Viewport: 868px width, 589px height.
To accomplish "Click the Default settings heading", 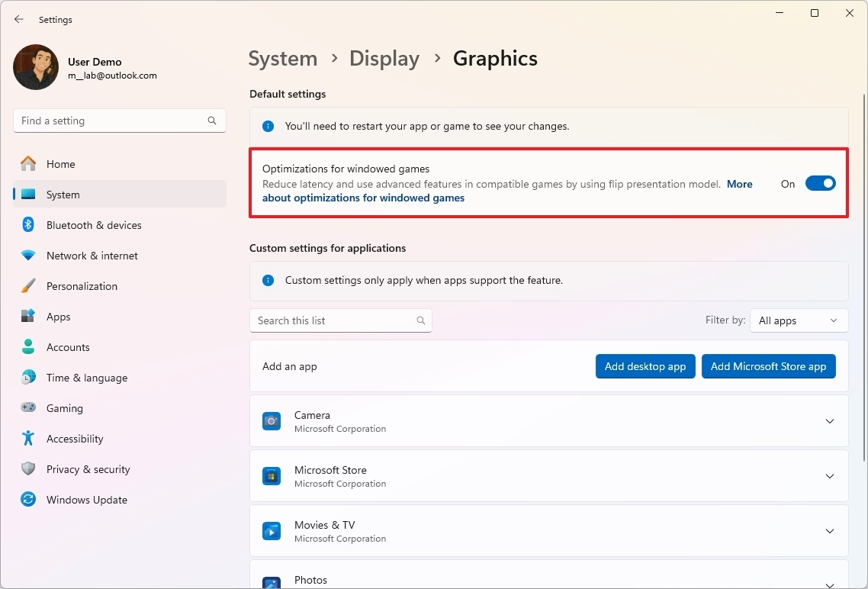I will [288, 94].
